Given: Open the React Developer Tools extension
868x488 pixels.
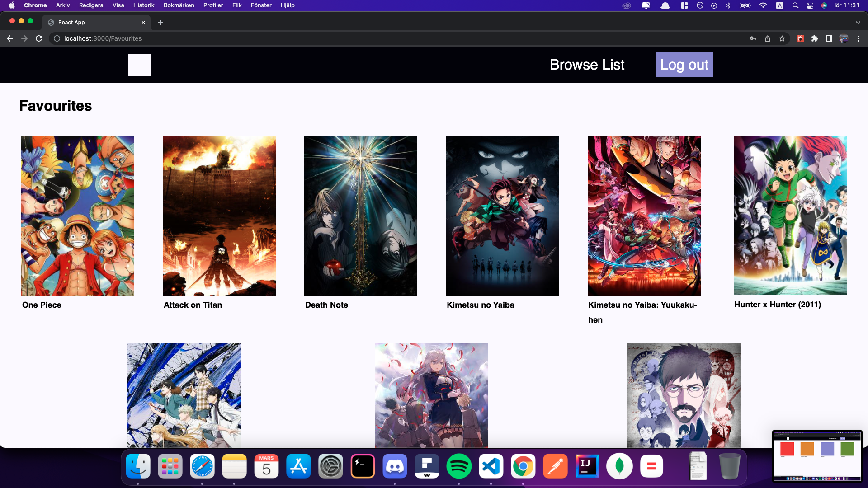Looking at the screenshot, I should click(x=800, y=38).
